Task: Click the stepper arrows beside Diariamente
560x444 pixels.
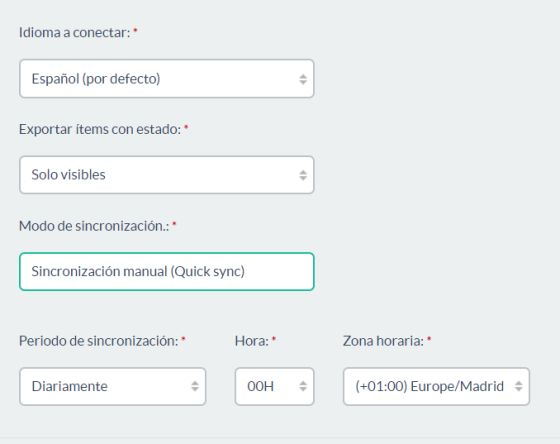Action: coord(195,386)
